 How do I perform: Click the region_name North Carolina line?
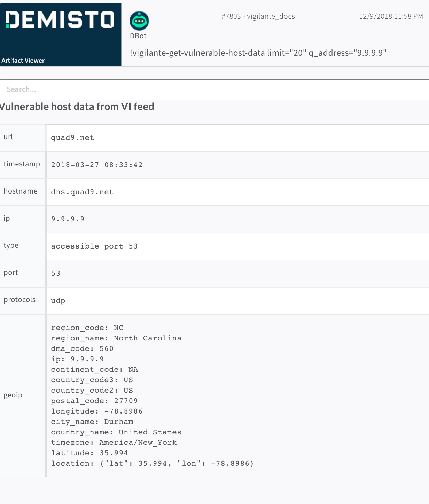pyautogui.click(x=116, y=338)
